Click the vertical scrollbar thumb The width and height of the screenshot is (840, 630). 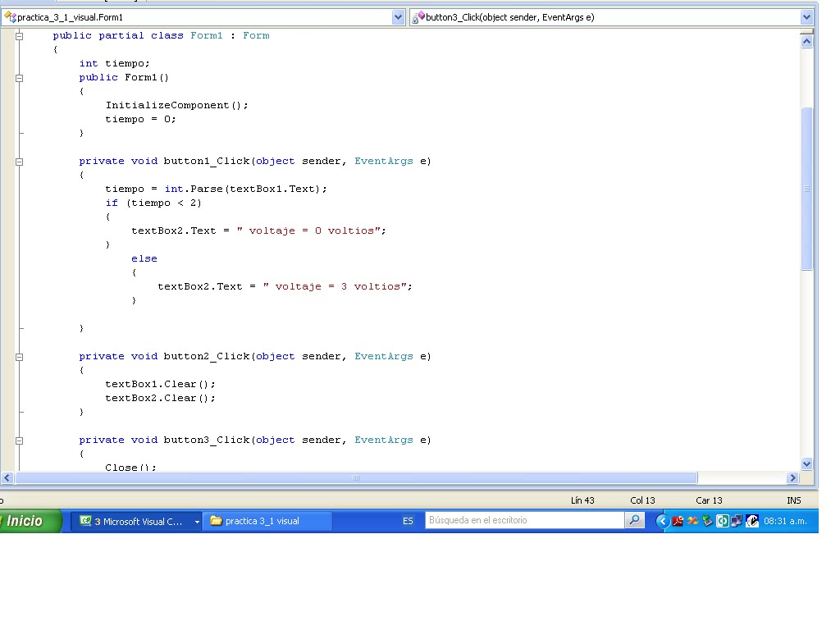click(807, 189)
